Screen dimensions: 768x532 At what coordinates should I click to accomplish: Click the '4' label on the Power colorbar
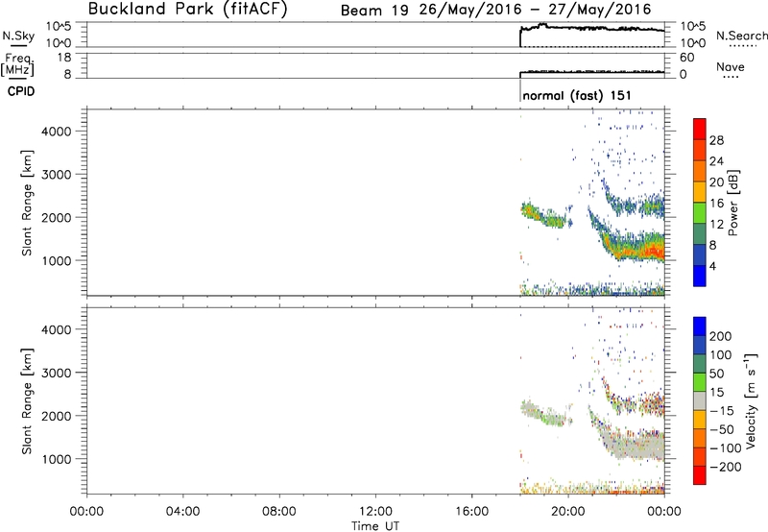[x=712, y=266]
